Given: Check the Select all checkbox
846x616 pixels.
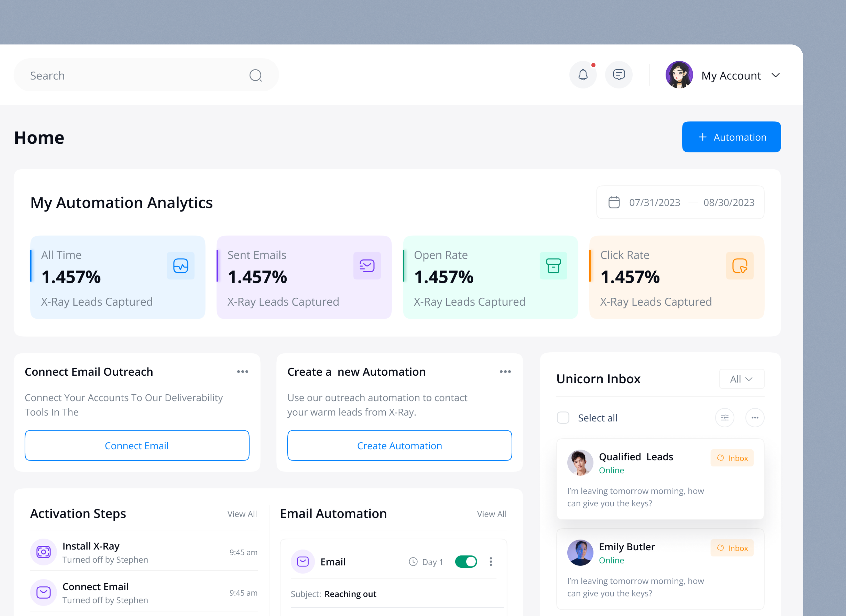Looking at the screenshot, I should [x=563, y=418].
